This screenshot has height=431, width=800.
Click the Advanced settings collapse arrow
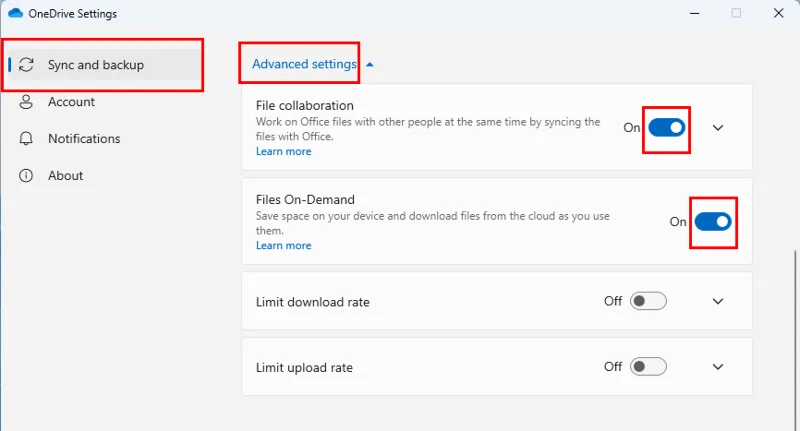pyautogui.click(x=370, y=64)
